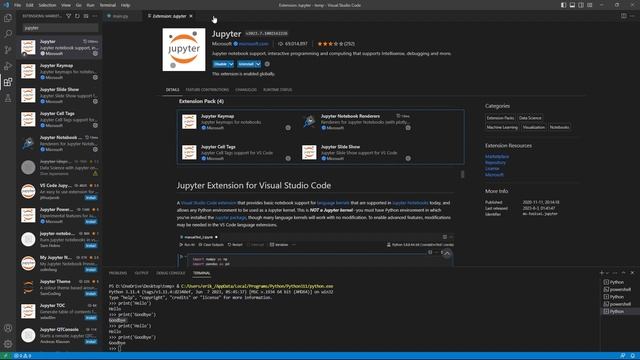The width and height of the screenshot is (640, 360).
Task: Click the large Jupyter logo thumbnail
Action: tap(184, 49)
